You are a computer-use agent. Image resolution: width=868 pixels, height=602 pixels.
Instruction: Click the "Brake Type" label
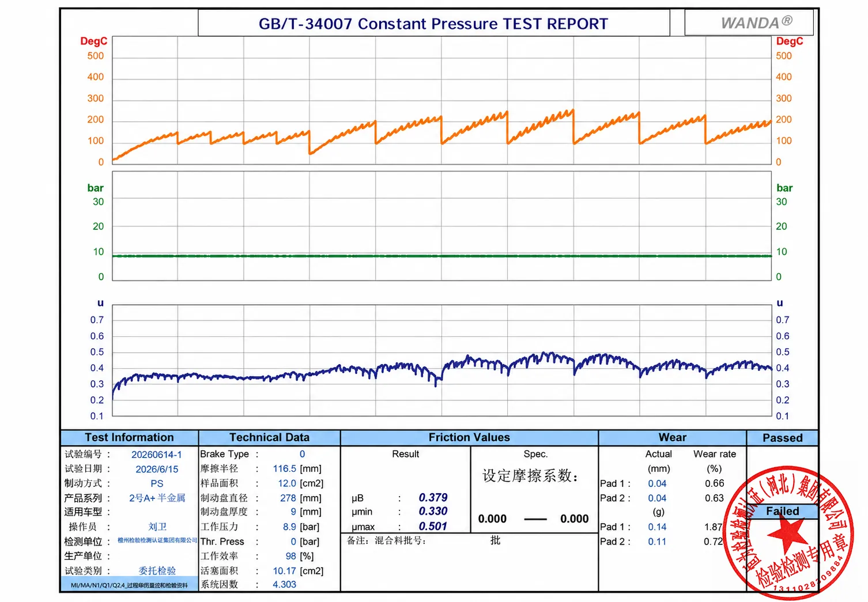pos(224,454)
